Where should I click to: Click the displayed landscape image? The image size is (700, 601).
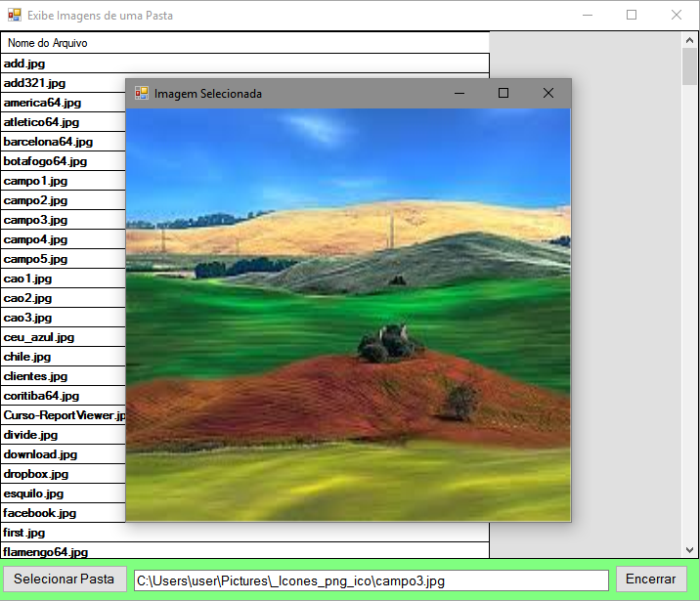pos(348,315)
